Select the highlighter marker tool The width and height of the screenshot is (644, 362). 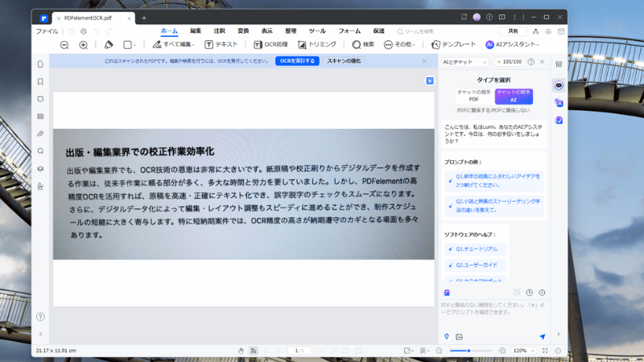coord(109,45)
